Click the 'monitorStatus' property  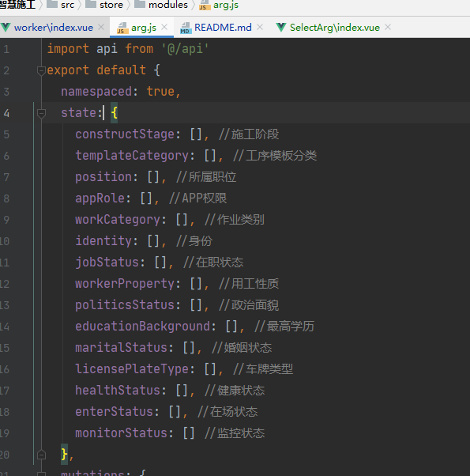[x=122, y=433]
